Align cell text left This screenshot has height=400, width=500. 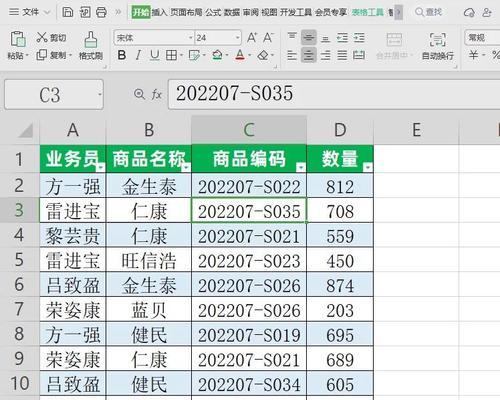(x=292, y=55)
